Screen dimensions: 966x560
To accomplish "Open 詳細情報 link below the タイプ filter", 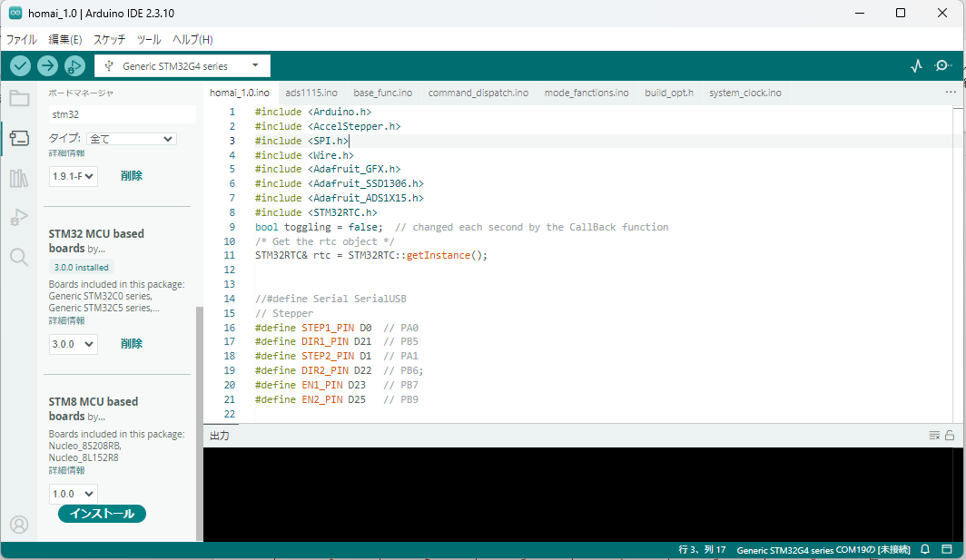I will pos(66,152).
